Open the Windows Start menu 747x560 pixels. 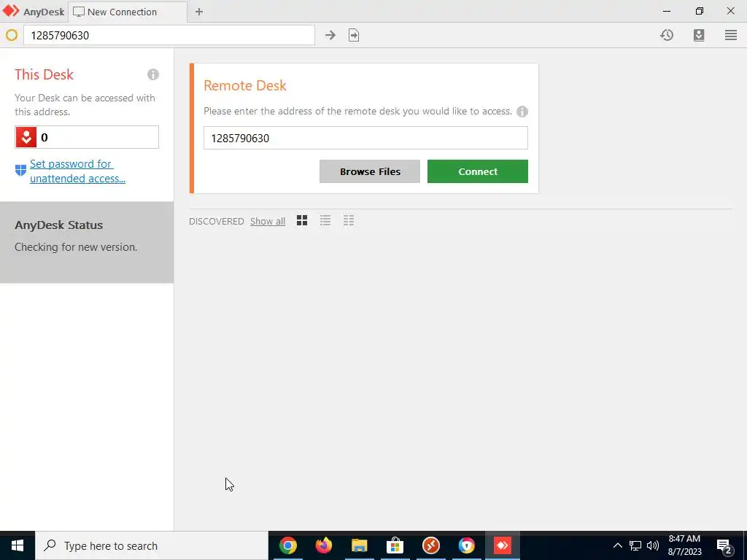click(18, 545)
